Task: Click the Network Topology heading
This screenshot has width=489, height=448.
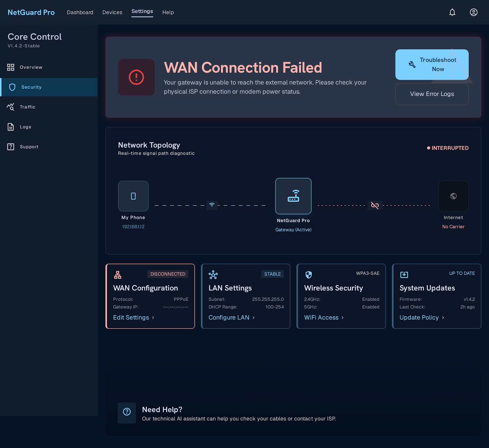Action: click(x=149, y=145)
